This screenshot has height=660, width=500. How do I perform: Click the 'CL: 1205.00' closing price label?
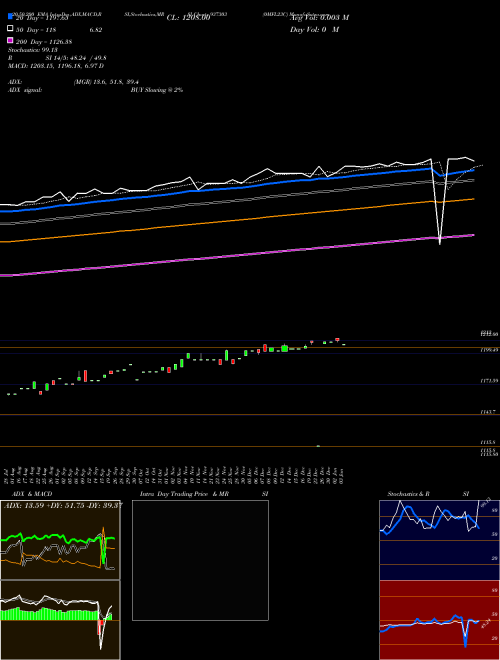click(x=189, y=18)
